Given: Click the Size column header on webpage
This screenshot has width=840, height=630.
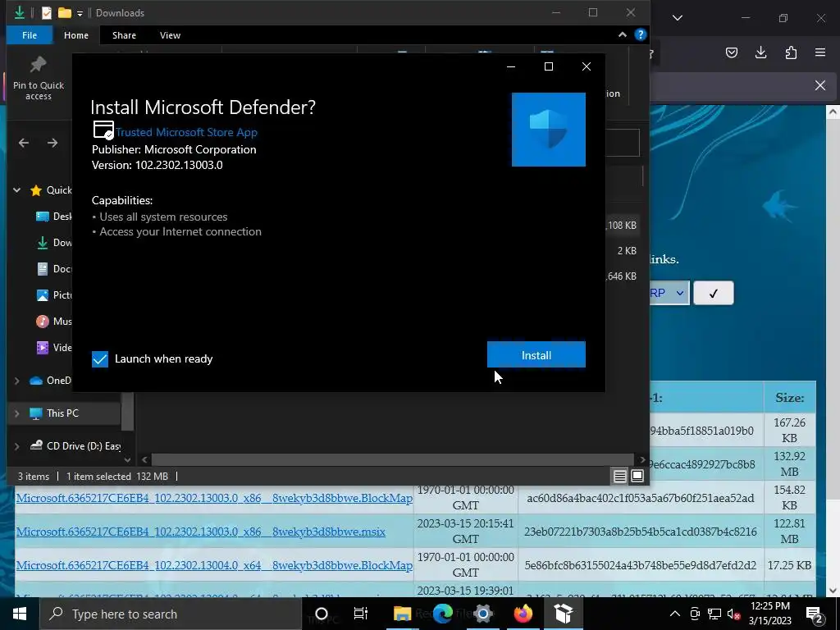Looking at the screenshot, I should click(x=790, y=398).
